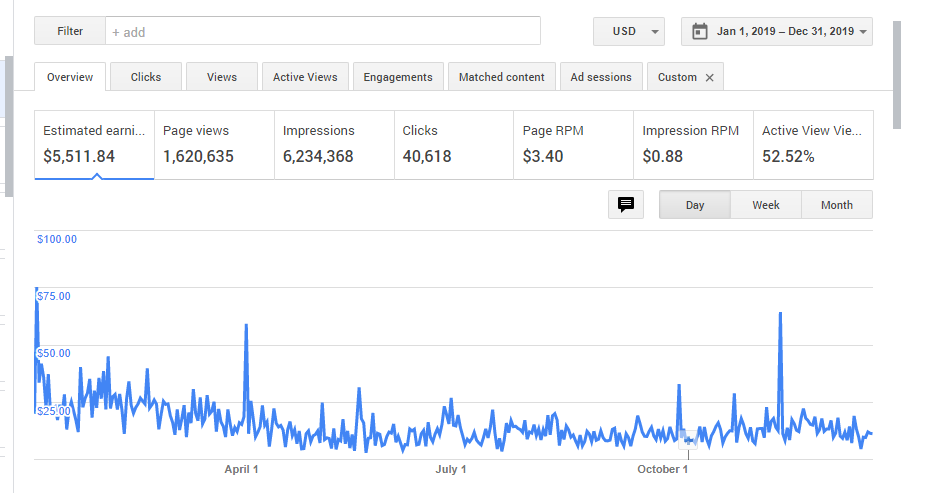Click the chart annotation comment icon
The image size is (948, 493).
[x=626, y=204]
